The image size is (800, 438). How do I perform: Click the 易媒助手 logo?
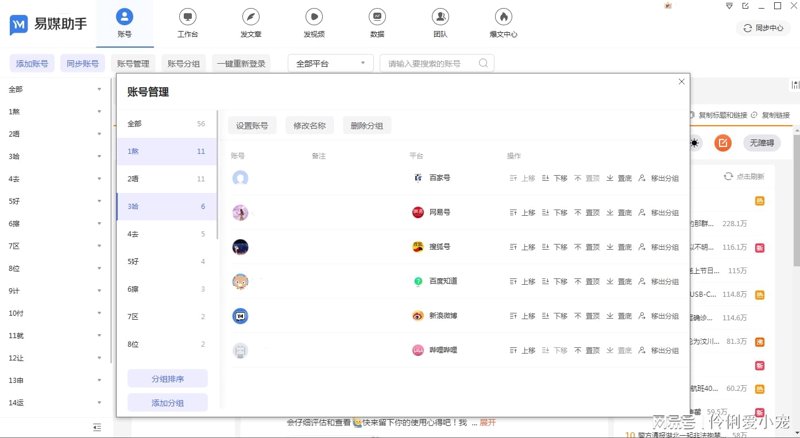pyautogui.click(x=48, y=24)
